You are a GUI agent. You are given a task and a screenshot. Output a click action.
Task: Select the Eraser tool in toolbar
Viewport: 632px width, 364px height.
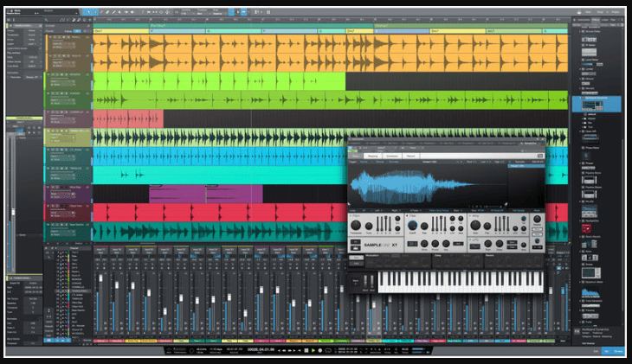(x=107, y=12)
